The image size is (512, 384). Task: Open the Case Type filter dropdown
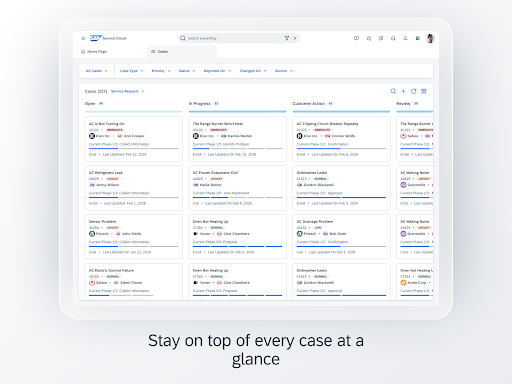click(132, 71)
